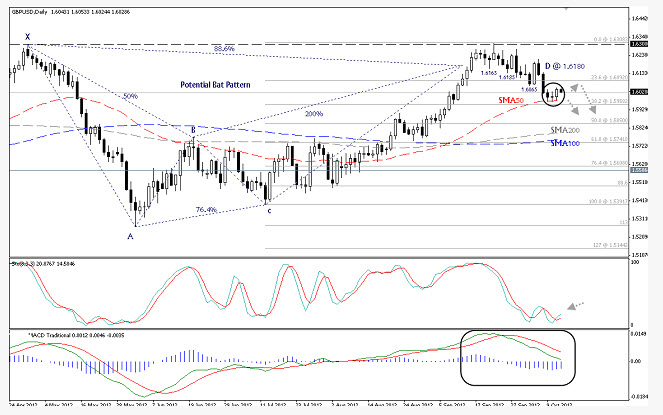The image size is (663, 415).
Task: Click the 1.5107 price axis value
Action: coord(639,255)
